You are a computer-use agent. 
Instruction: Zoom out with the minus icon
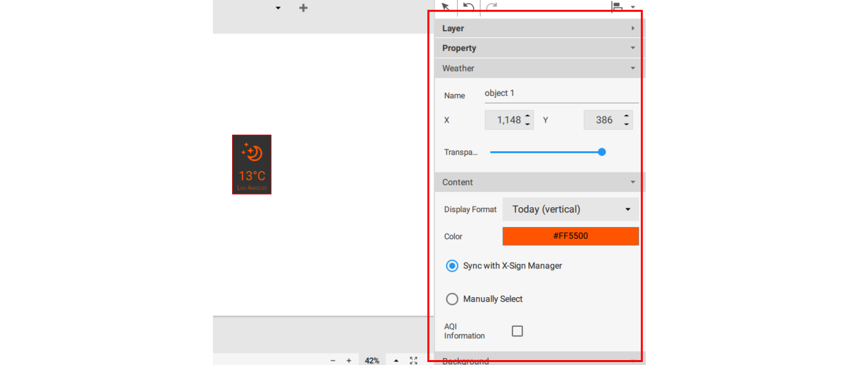tap(333, 361)
